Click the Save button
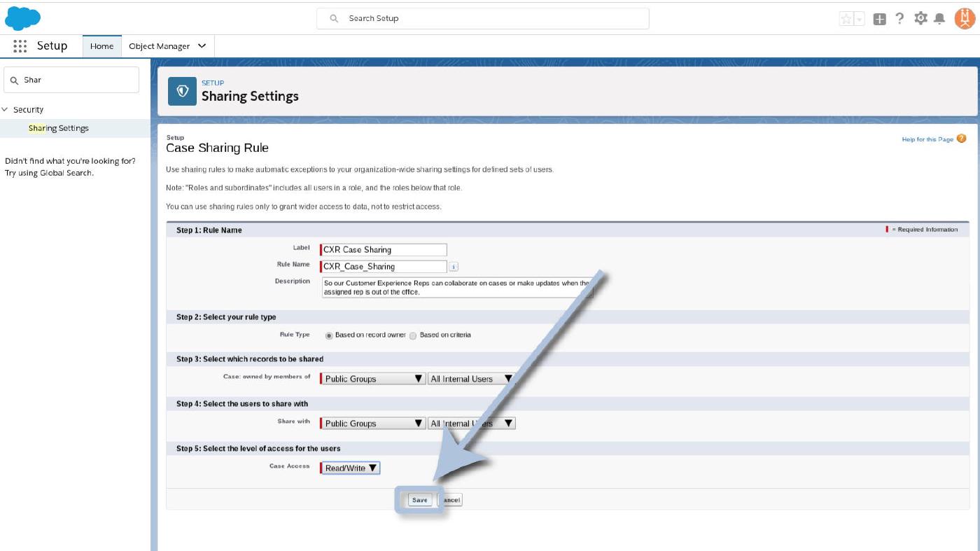This screenshot has height=551, width=980. [x=419, y=500]
